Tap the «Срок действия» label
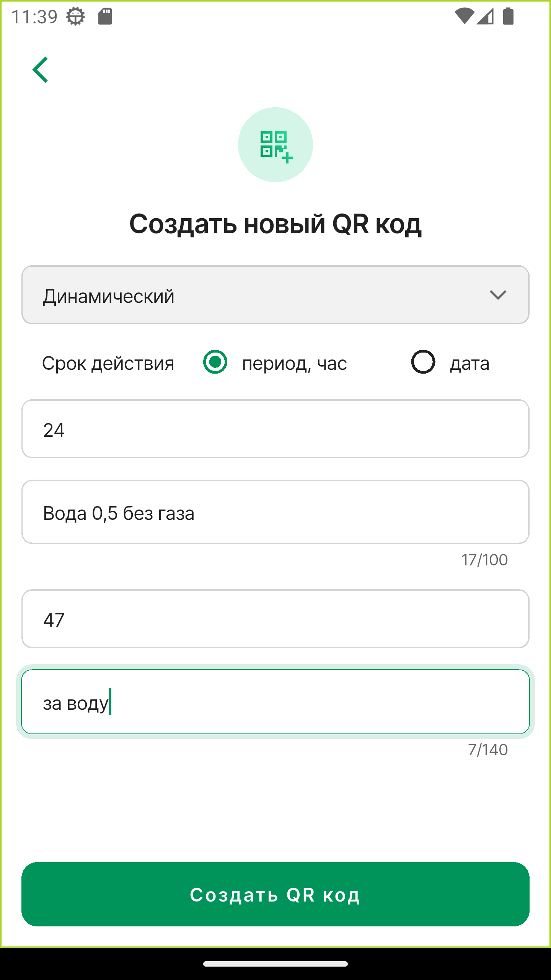 pyautogui.click(x=108, y=363)
